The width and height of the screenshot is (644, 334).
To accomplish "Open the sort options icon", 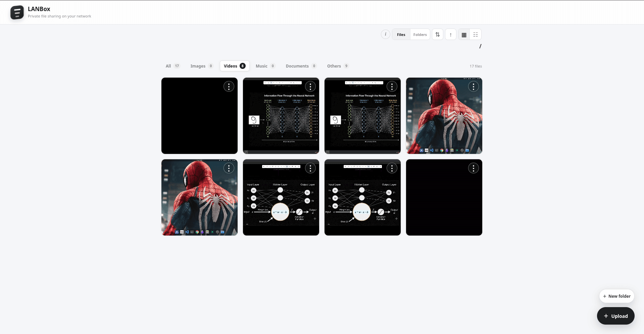I will pyautogui.click(x=438, y=34).
